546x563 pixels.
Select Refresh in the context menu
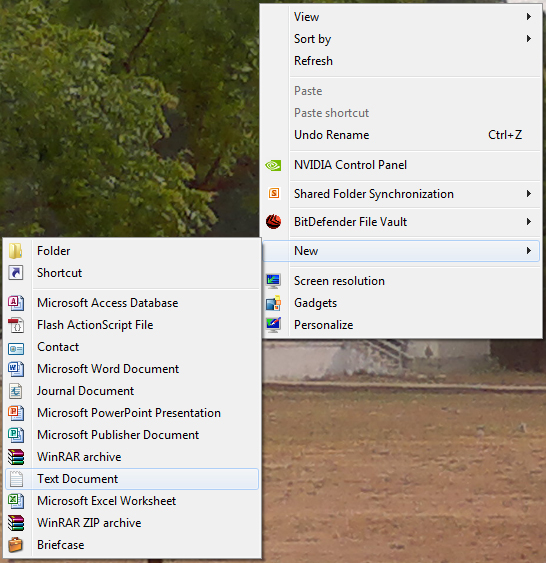click(x=401, y=61)
